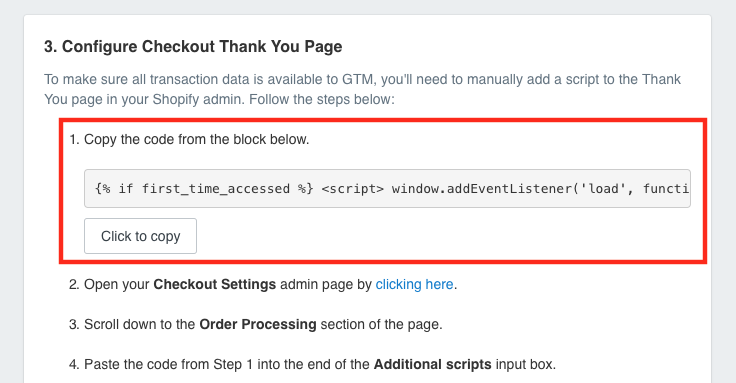Click 'Copy the code from the block below' text
Viewport: 736px width, 383px height.
pos(196,139)
